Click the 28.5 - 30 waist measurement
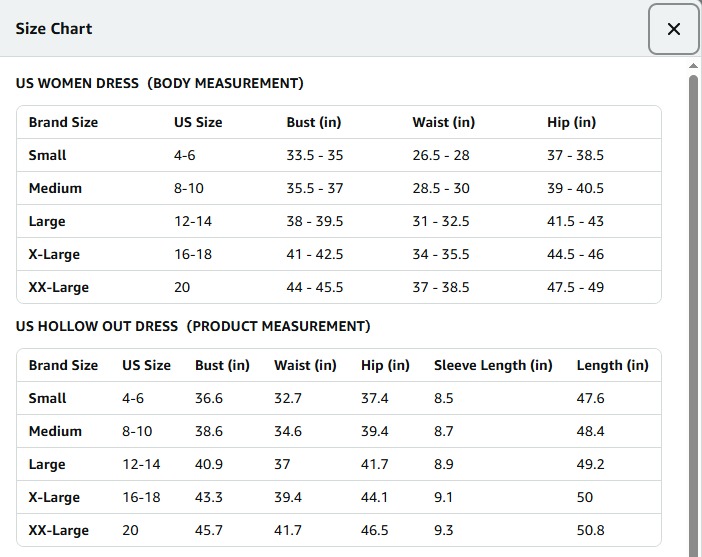This screenshot has width=702, height=557. (x=440, y=188)
